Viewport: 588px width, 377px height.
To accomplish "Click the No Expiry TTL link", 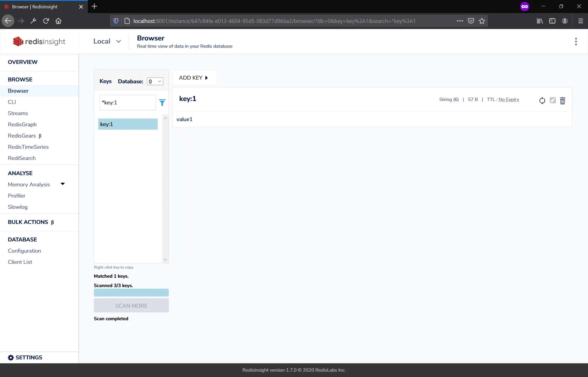I will pos(509,100).
